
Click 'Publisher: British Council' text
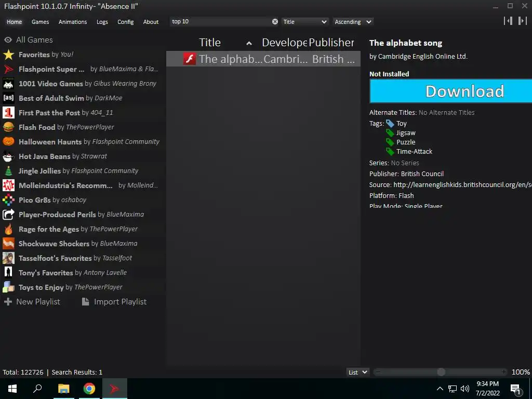pos(406,174)
